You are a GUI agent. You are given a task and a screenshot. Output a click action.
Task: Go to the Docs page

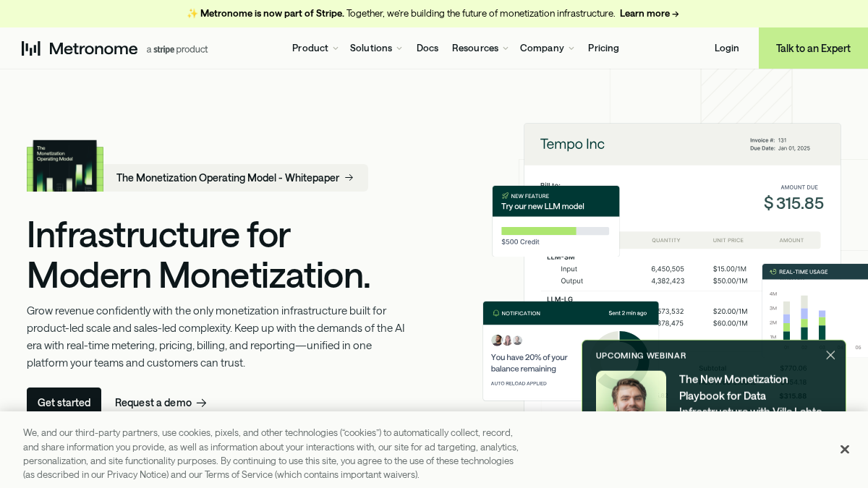pos(427,48)
